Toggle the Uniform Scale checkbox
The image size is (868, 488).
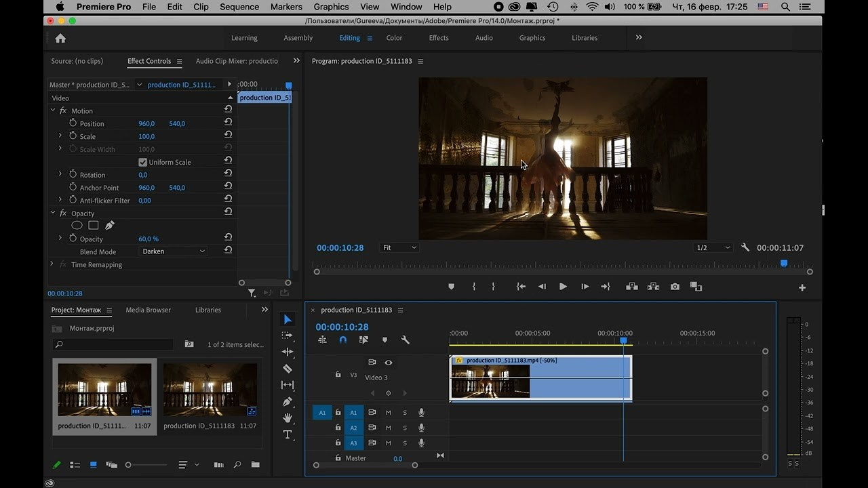(143, 162)
